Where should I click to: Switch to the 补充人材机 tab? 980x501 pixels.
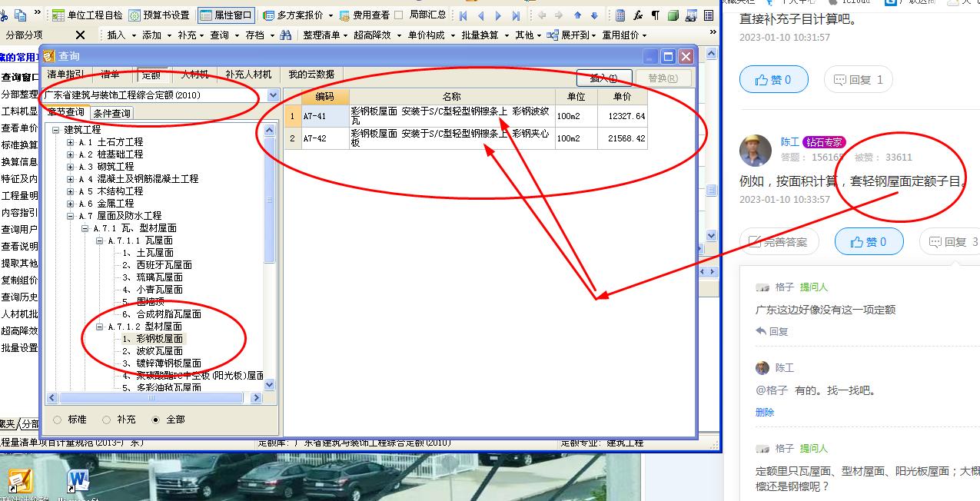pyautogui.click(x=248, y=75)
